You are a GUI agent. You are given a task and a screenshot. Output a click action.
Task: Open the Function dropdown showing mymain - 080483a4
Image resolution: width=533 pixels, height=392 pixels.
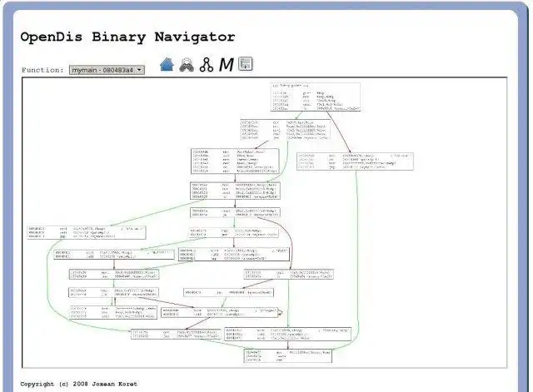107,70
